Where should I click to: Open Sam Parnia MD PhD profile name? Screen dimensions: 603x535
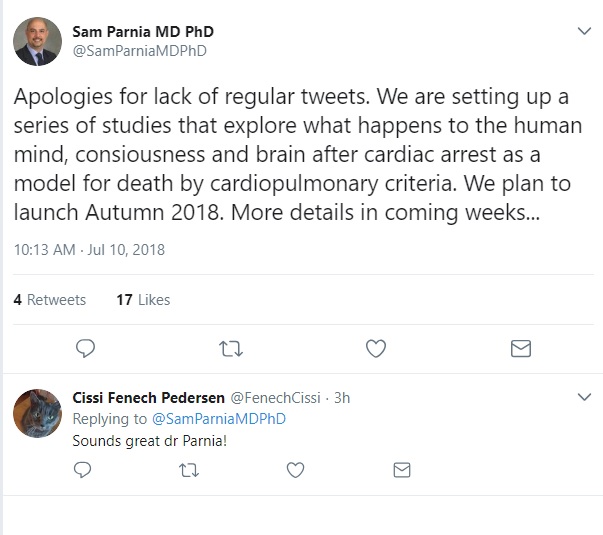[x=143, y=32]
